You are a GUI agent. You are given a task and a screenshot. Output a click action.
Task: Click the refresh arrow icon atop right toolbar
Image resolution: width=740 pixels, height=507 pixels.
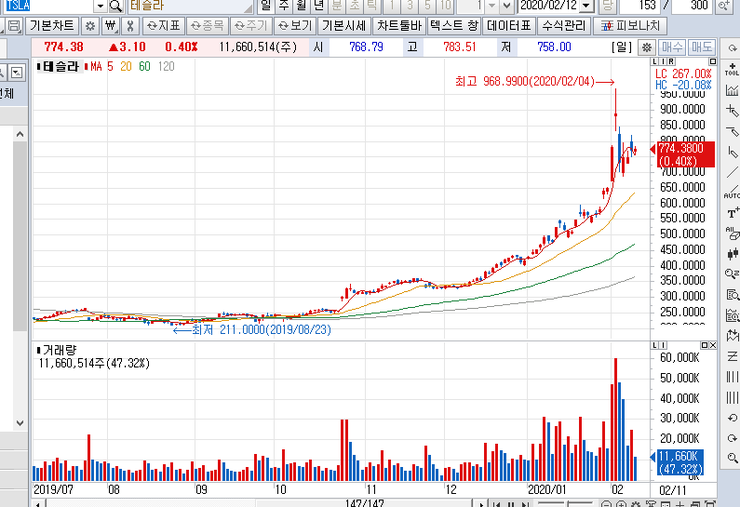(x=732, y=48)
